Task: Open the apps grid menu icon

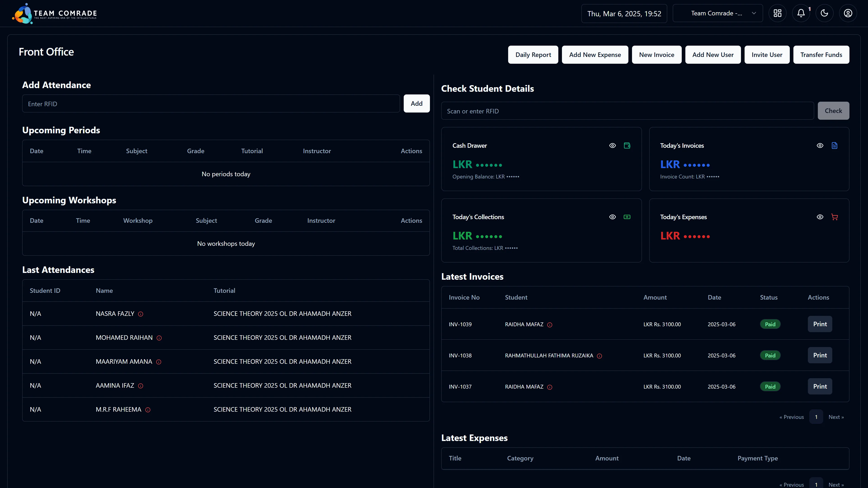Action: pyautogui.click(x=777, y=13)
